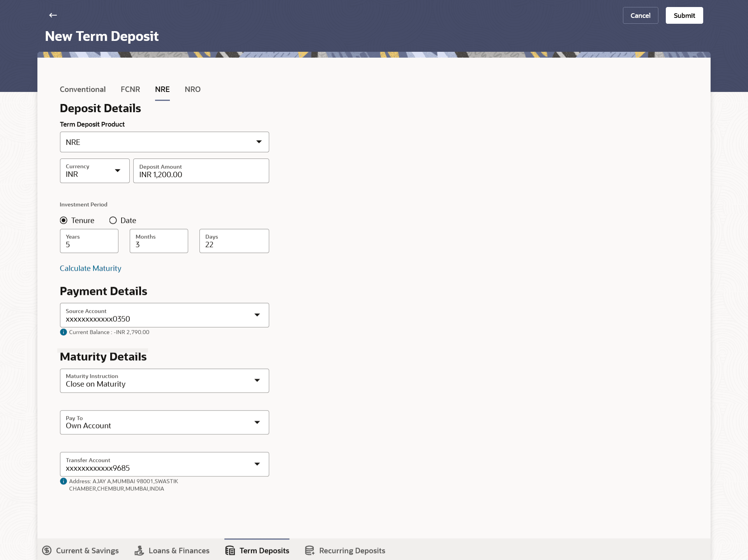Click the Deposit Amount input field
The width and height of the screenshot is (748, 560).
[x=201, y=171]
